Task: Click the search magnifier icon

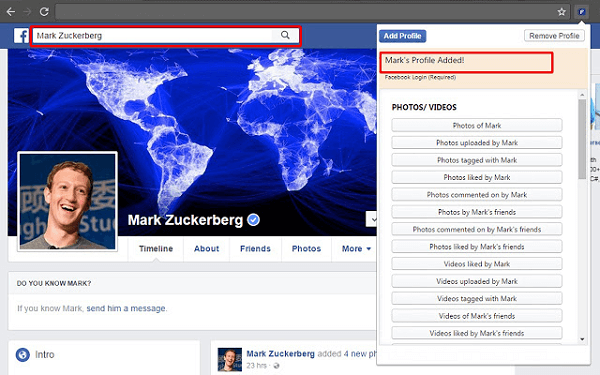Action: click(x=285, y=35)
